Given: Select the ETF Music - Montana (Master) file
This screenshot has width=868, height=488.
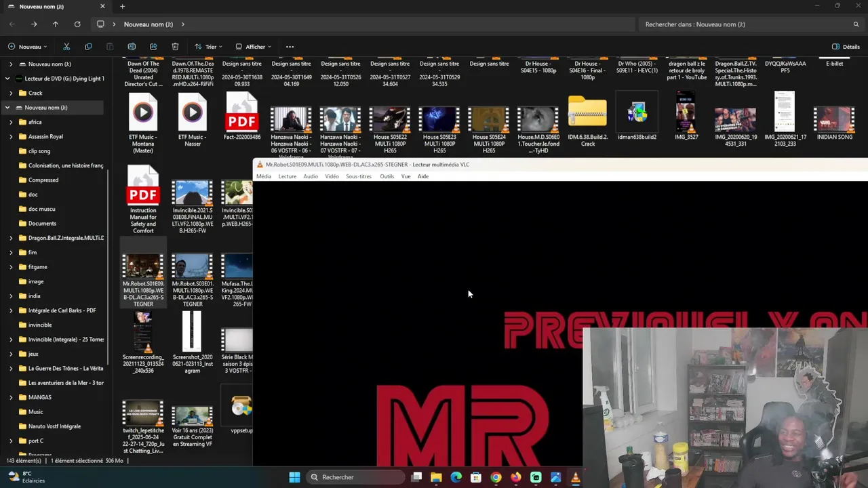Looking at the screenshot, I should click(x=143, y=123).
